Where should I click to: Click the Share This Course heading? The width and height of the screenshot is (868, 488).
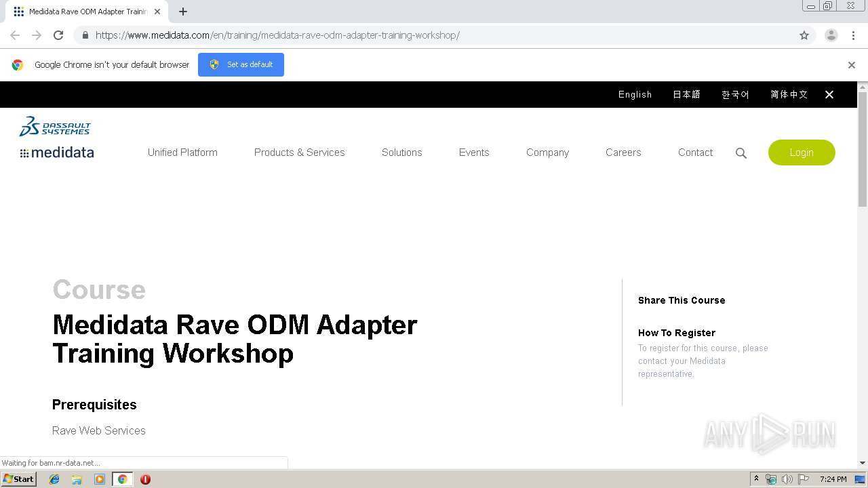click(682, 300)
